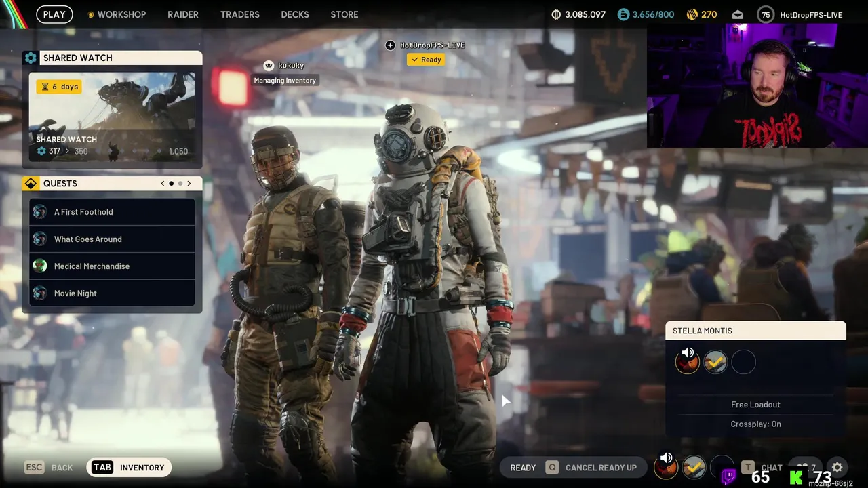This screenshot has width=868, height=488.
Task: Click checkmarked squad avatar in bottom bar
Action: click(694, 467)
